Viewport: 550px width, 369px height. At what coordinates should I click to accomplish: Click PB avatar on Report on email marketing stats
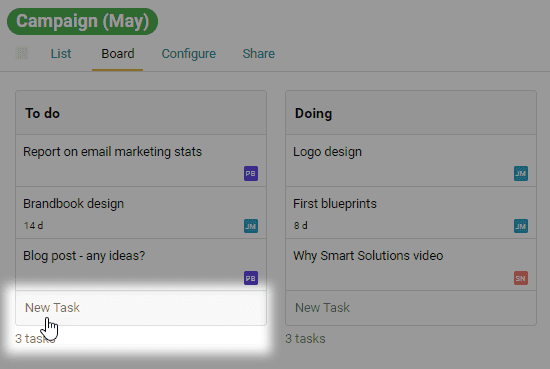point(251,174)
